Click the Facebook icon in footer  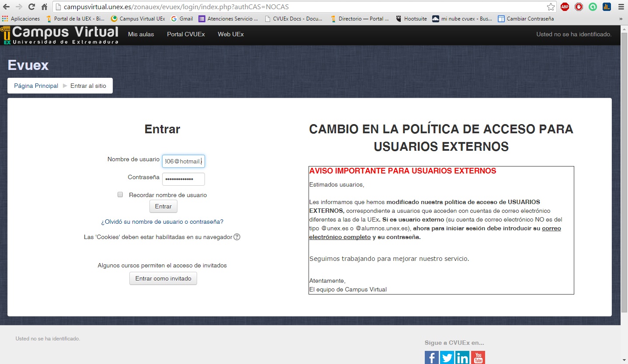[431, 357]
